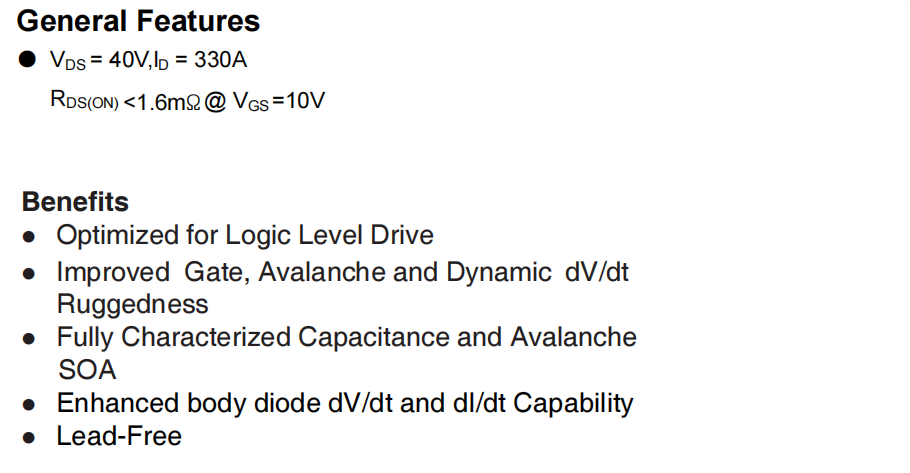
Task: Click the word "Ruggedness"
Action: [x=132, y=304]
